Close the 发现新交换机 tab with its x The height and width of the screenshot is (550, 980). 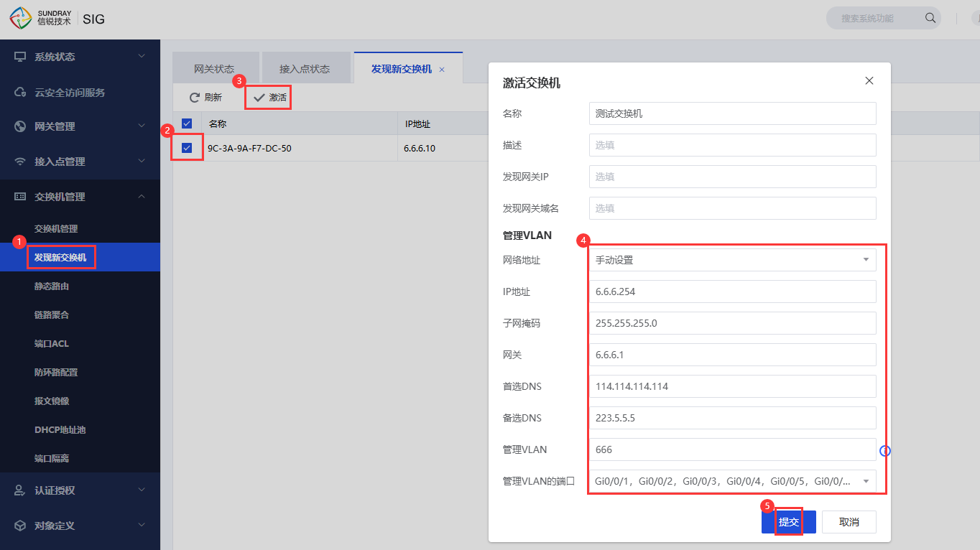442,70
